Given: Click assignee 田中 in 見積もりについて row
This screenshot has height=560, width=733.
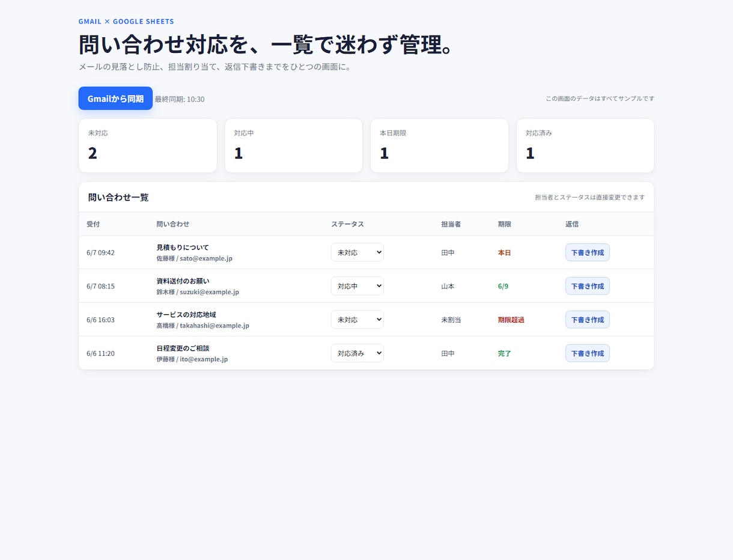Looking at the screenshot, I should [x=448, y=252].
